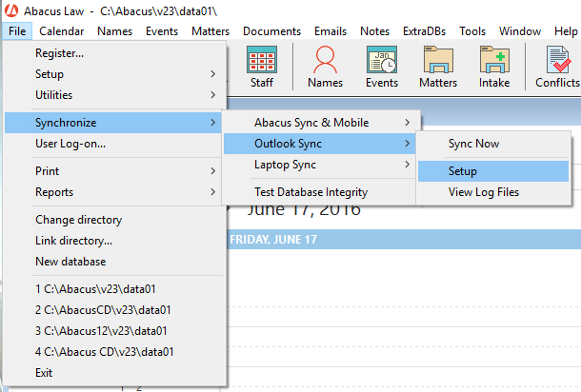Select Link directory...
Screen dimensions: 581x392
click(x=112, y=241)
